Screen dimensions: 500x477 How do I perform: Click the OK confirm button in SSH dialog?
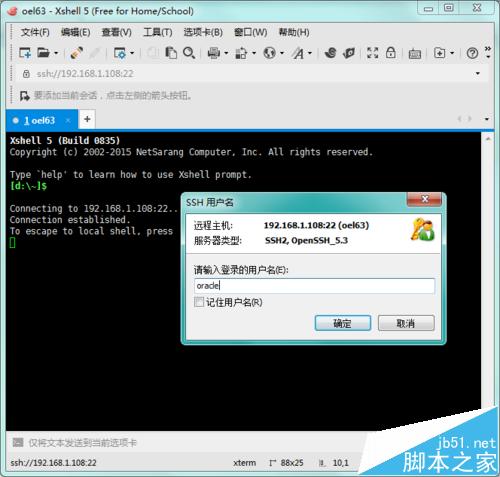(343, 323)
